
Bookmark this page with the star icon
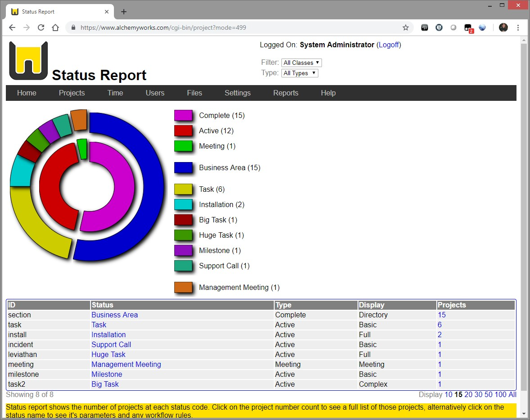click(406, 28)
